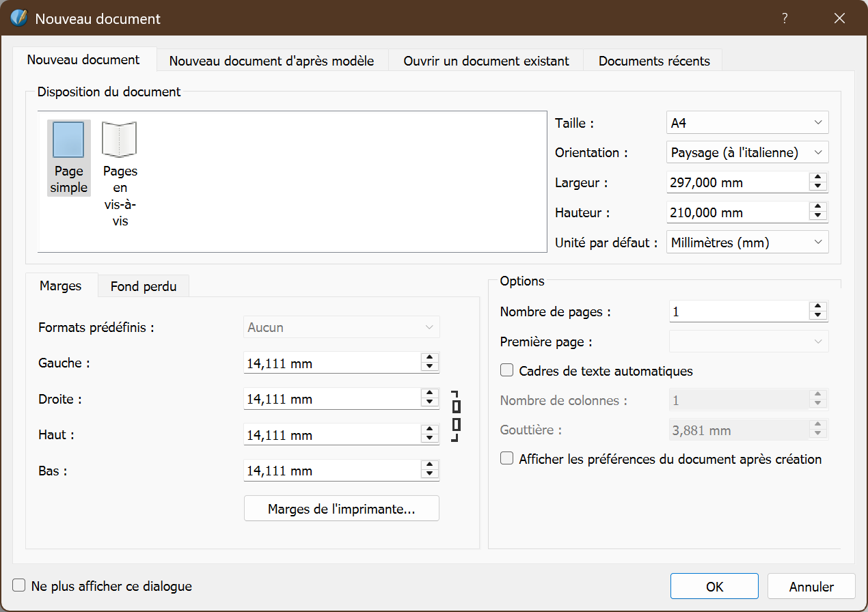
Task: Open the Unité par défaut dropdown
Action: pyautogui.click(x=747, y=242)
